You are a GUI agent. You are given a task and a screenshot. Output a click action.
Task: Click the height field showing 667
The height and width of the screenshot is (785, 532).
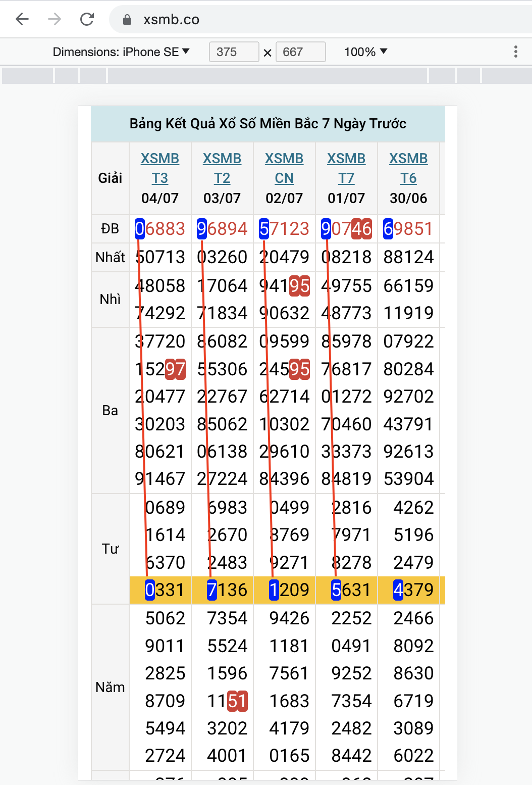[x=300, y=52]
